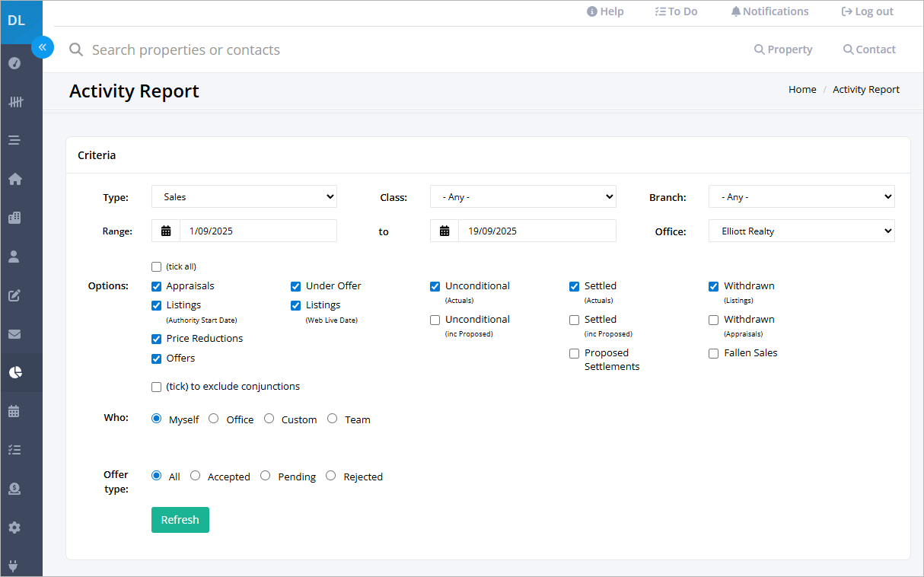
Task: Select the Office radio button under Who
Action: click(x=213, y=418)
